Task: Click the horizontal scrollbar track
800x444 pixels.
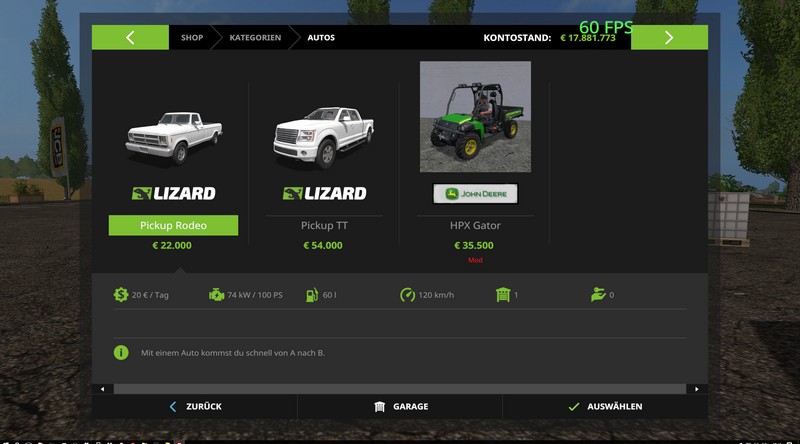Action: (x=399, y=389)
